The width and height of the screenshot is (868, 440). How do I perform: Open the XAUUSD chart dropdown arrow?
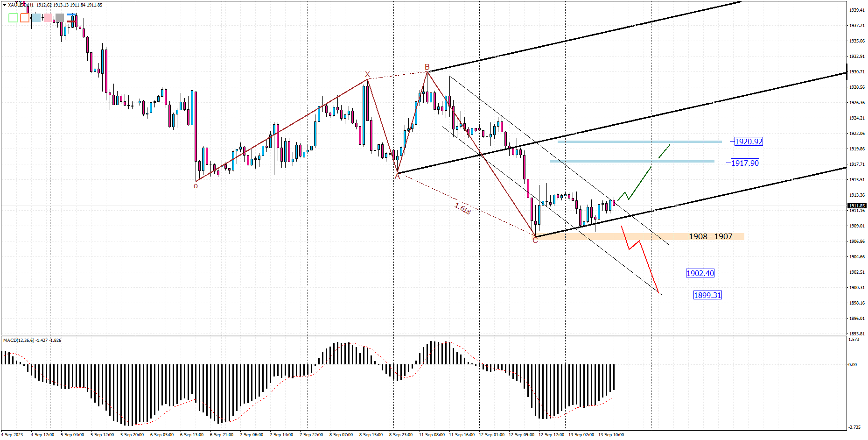[4, 4]
